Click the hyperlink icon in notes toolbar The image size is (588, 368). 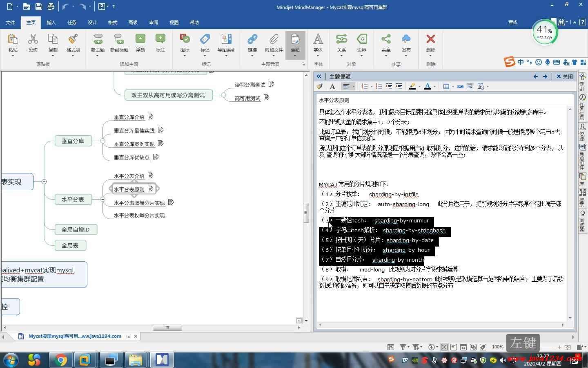(x=460, y=86)
